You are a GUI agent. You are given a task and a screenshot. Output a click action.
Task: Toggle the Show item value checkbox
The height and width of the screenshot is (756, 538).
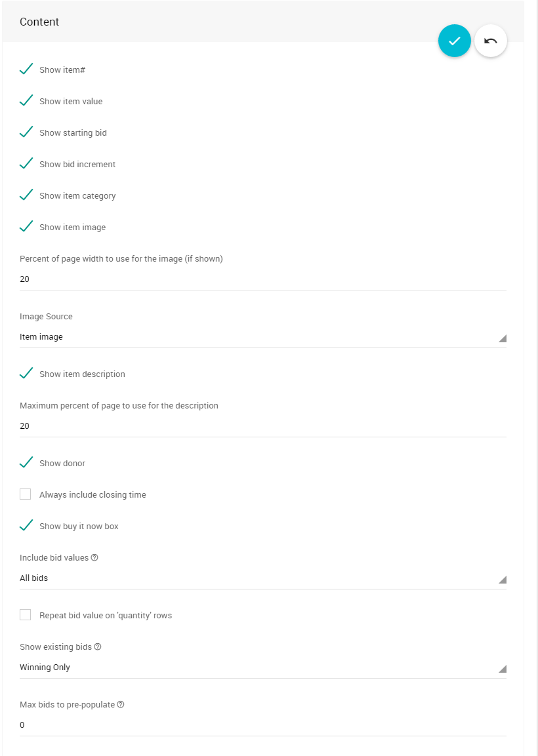[x=26, y=101]
